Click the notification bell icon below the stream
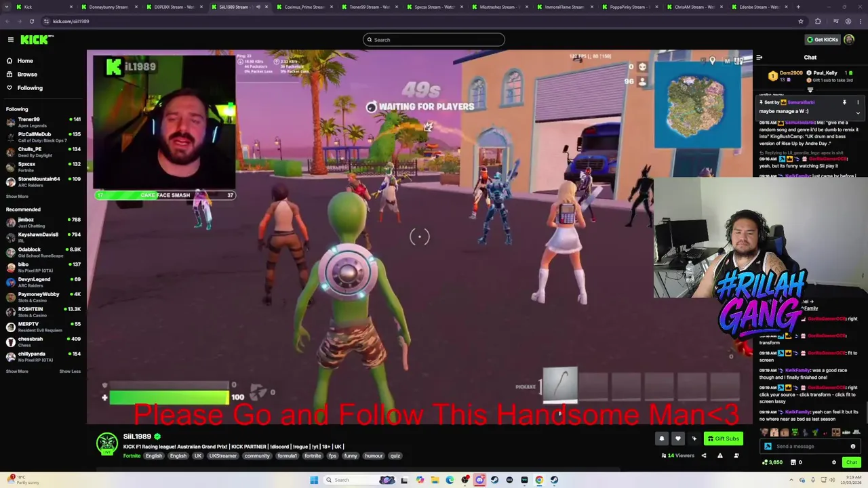The image size is (868, 488). [x=662, y=439]
